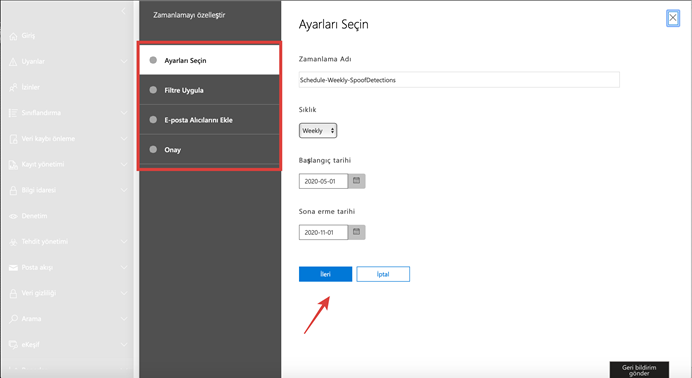The width and height of the screenshot is (692, 378).
Task: Click the Başlangıç tarihi date field
Action: click(x=323, y=181)
